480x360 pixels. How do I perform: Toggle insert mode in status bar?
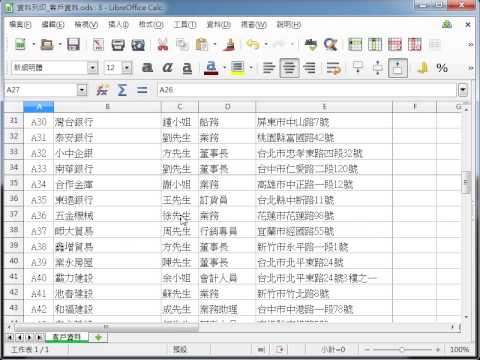point(261,349)
